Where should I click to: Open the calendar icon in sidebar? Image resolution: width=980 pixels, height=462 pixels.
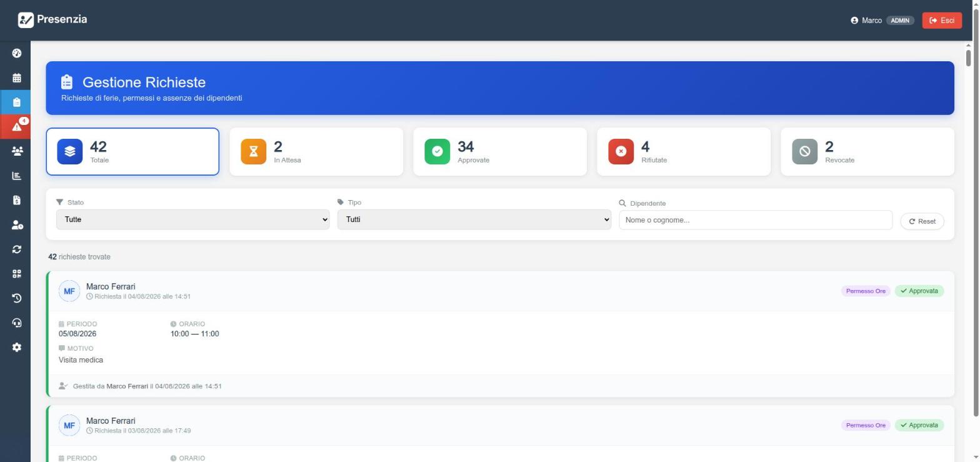[17, 78]
